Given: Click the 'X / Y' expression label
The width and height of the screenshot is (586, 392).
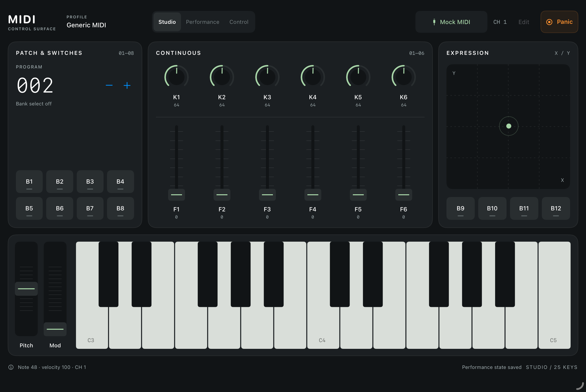Looking at the screenshot, I should click(562, 53).
